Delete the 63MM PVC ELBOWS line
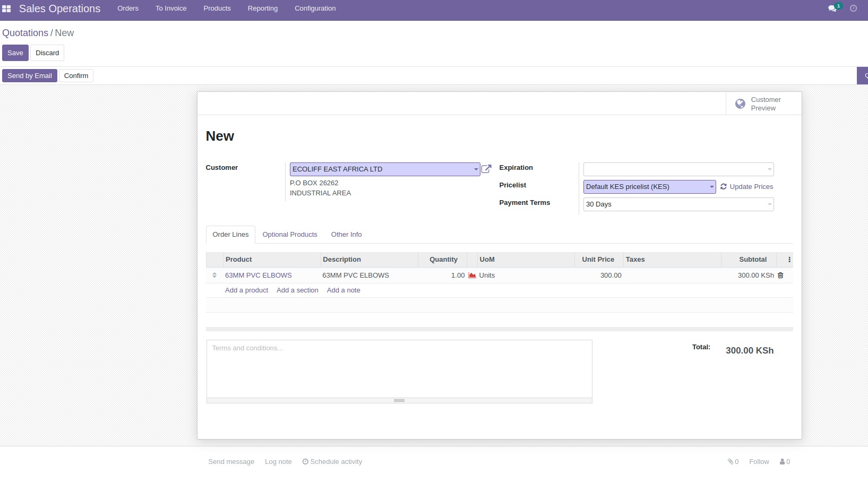This screenshot has height=482, width=868. (x=780, y=276)
